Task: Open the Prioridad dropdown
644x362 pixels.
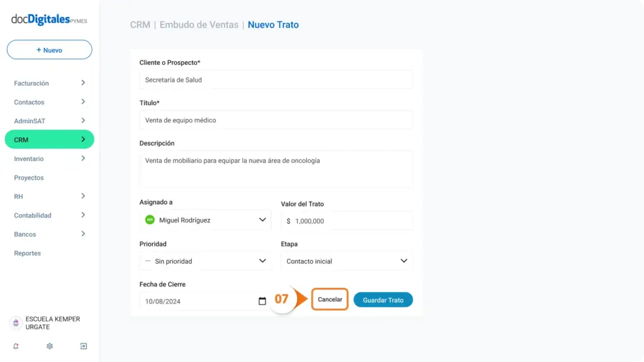Action: [x=205, y=261]
